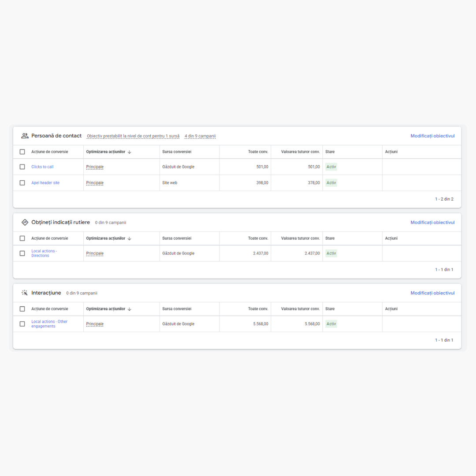The width and height of the screenshot is (476, 476).
Task: Click Modificați obiectivul for Interacțiune
Action: (x=432, y=293)
